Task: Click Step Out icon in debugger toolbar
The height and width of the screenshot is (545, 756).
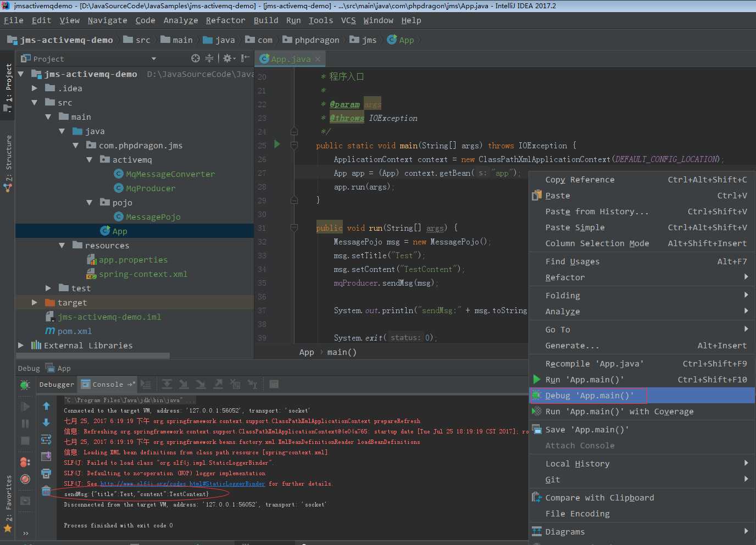Action: [x=218, y=385]
